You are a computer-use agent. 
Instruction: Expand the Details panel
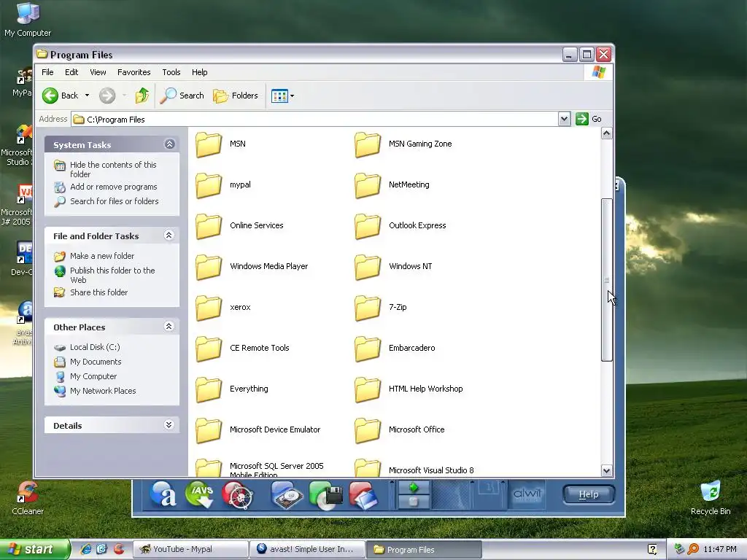[x=169, y=425]
